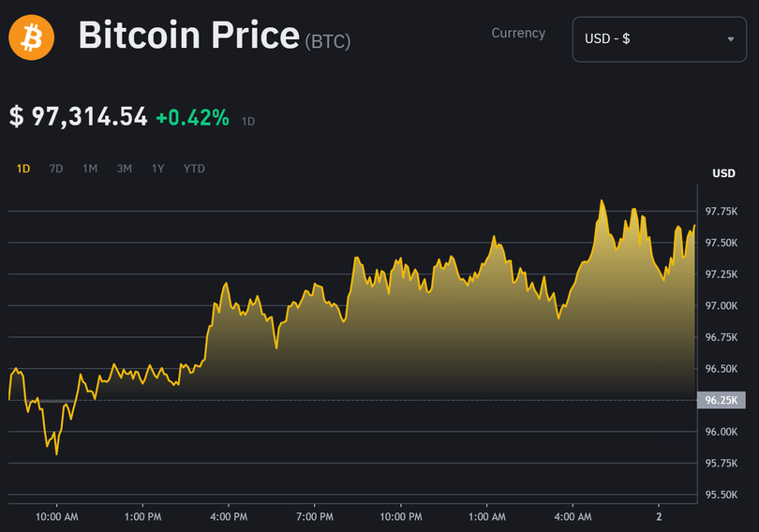The width and height of the screenshot is (759, 532).
Task: Choose the 1M chart range
Action: pyautogui.click(x=90, y=169)
